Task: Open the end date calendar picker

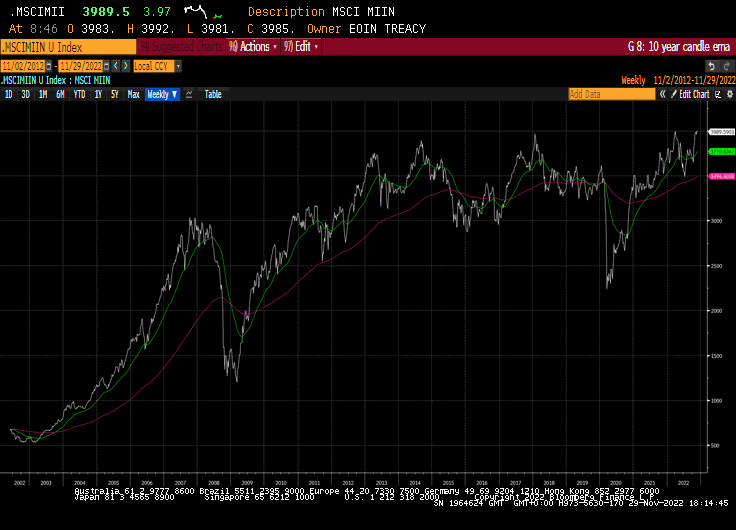Action: (x=107, y=66)
